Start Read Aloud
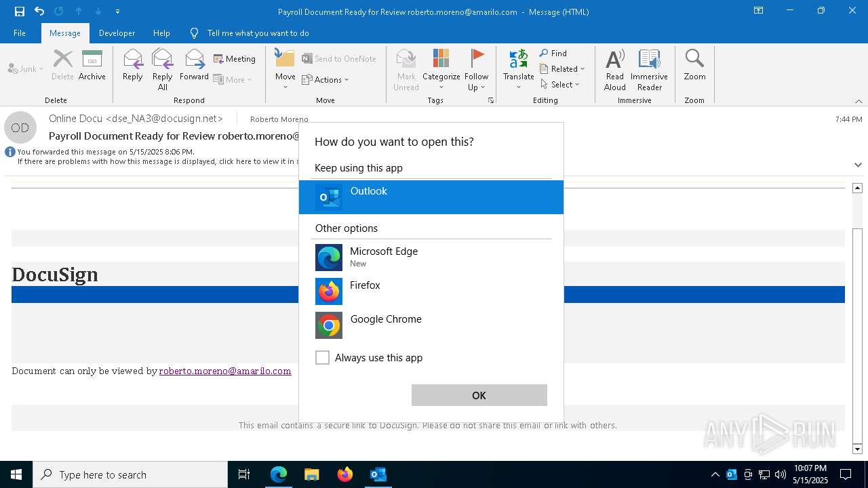The height and width of the screenshot is (488, 868). [x=615, y=69]
